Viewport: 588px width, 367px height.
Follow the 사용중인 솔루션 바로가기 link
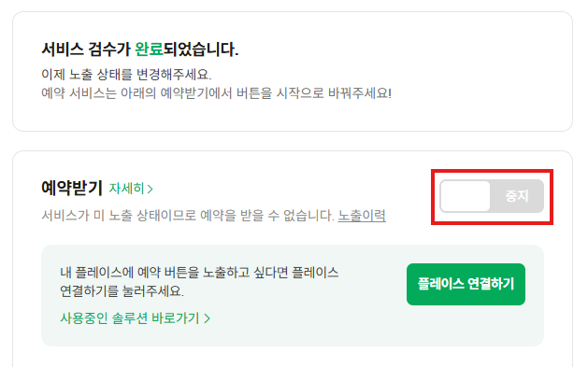tap(135, 318)
